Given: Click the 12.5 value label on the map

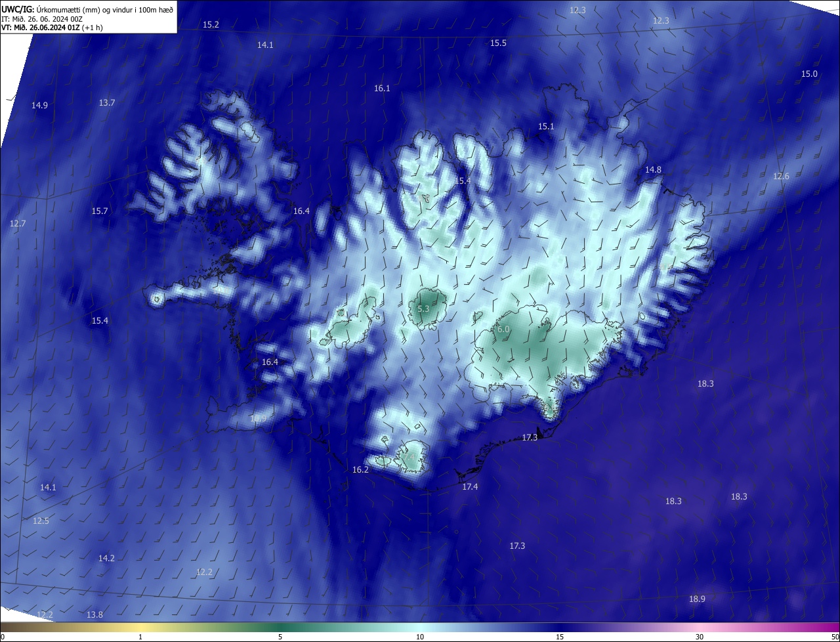Looking at the screenshot, I should (41, 521).
